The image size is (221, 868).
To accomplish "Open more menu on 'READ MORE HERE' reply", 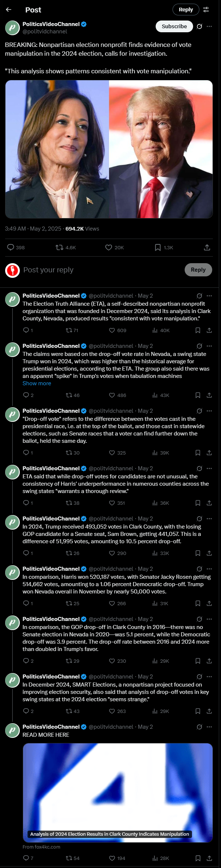I will (209, 727).
